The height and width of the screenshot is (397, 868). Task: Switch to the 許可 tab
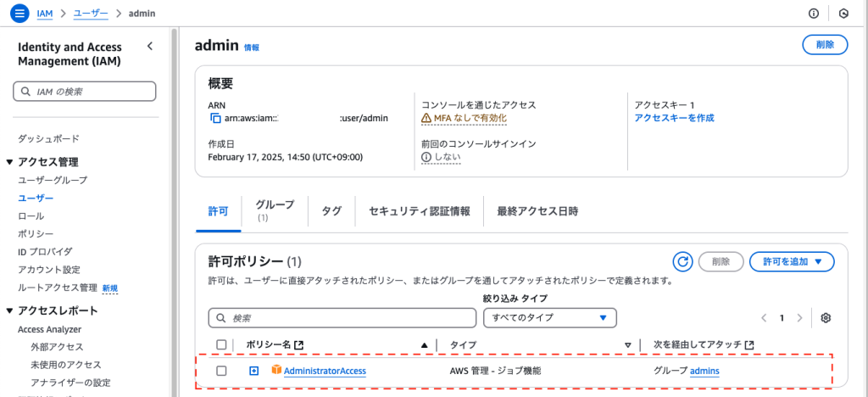218,211
